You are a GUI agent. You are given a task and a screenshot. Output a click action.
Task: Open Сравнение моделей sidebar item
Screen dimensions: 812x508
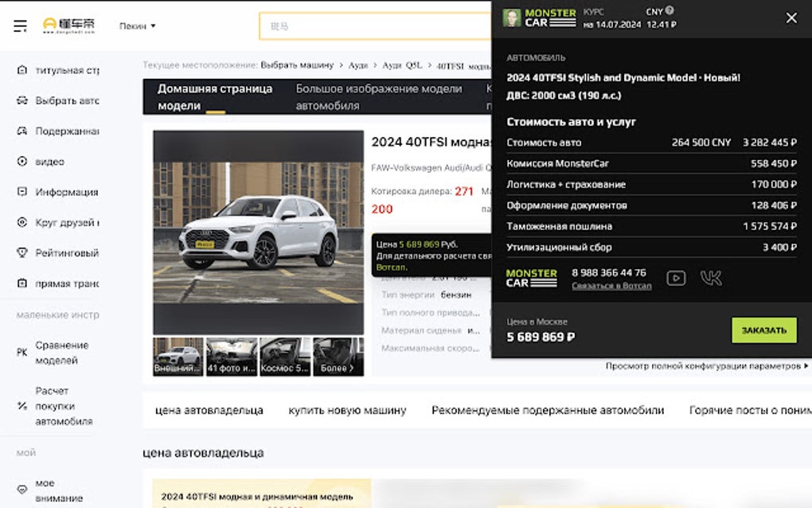click(x=61, y=353)
